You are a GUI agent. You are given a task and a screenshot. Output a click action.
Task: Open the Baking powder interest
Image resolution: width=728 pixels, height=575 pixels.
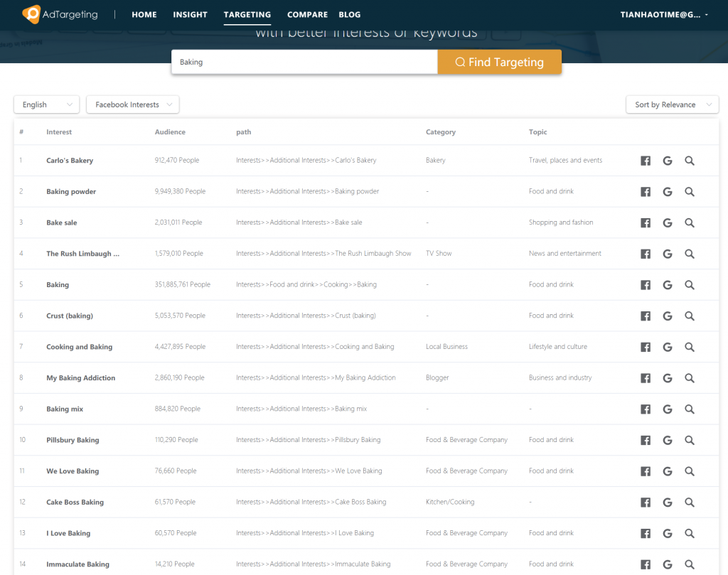pos(71,192)
